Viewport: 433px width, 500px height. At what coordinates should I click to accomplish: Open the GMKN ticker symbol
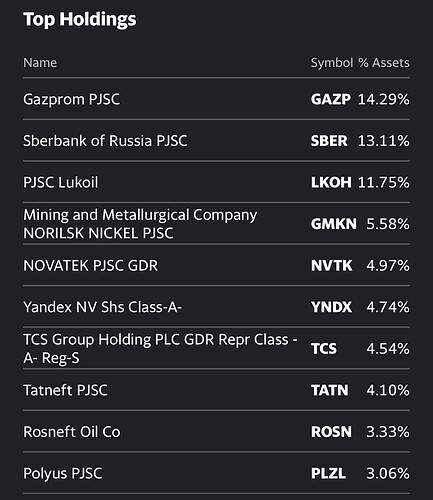pyautogui.click(x=333, y=224)
